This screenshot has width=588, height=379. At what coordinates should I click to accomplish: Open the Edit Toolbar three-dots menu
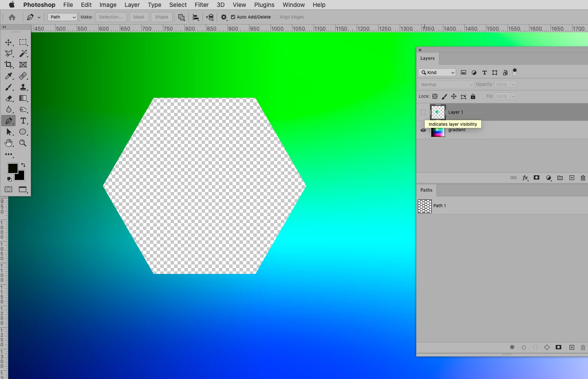(x=9, y=154)
